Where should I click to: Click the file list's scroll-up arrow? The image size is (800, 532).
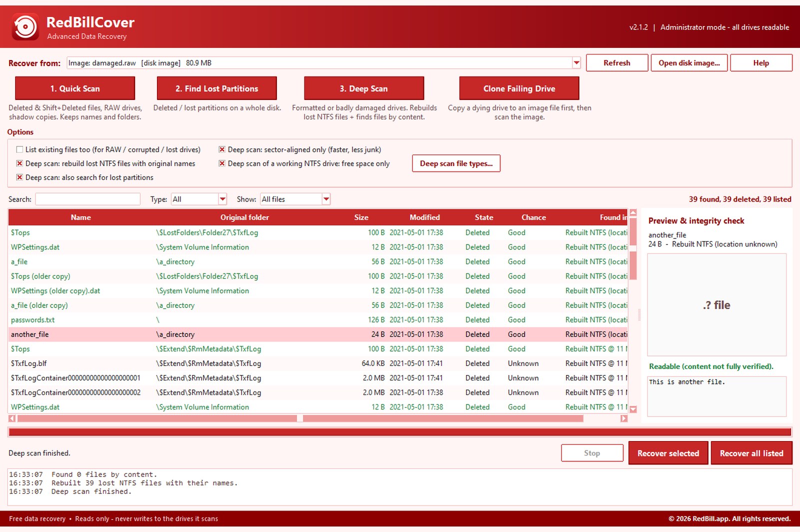coord(633,212)
